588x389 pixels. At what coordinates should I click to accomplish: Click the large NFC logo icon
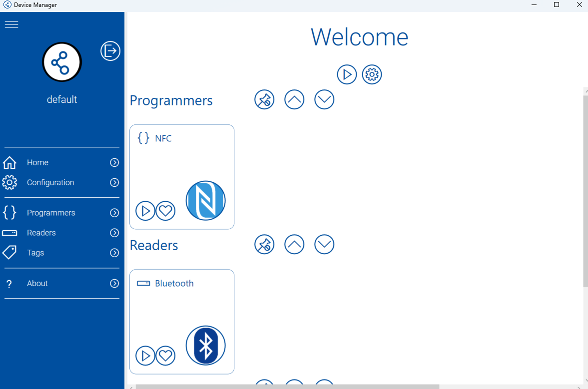click(205, 201)
